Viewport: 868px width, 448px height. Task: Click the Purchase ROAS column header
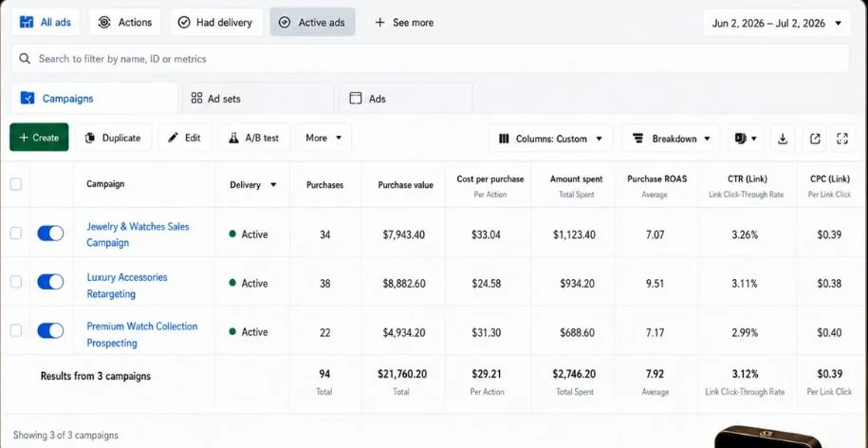click(656, 178)
